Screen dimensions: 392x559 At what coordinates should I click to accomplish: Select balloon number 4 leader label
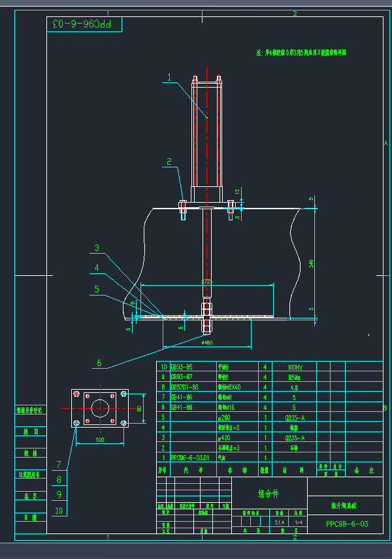point(97,268)
